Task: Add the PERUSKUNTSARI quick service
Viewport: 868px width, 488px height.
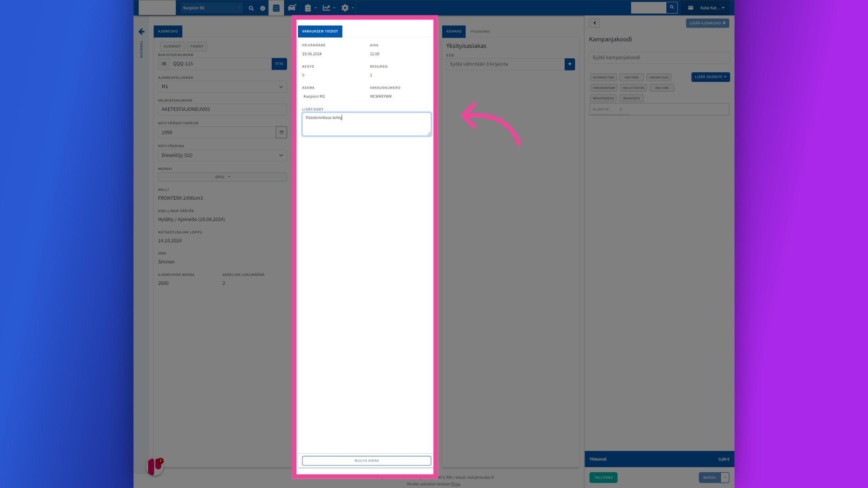Action: [x=604, y=88]
